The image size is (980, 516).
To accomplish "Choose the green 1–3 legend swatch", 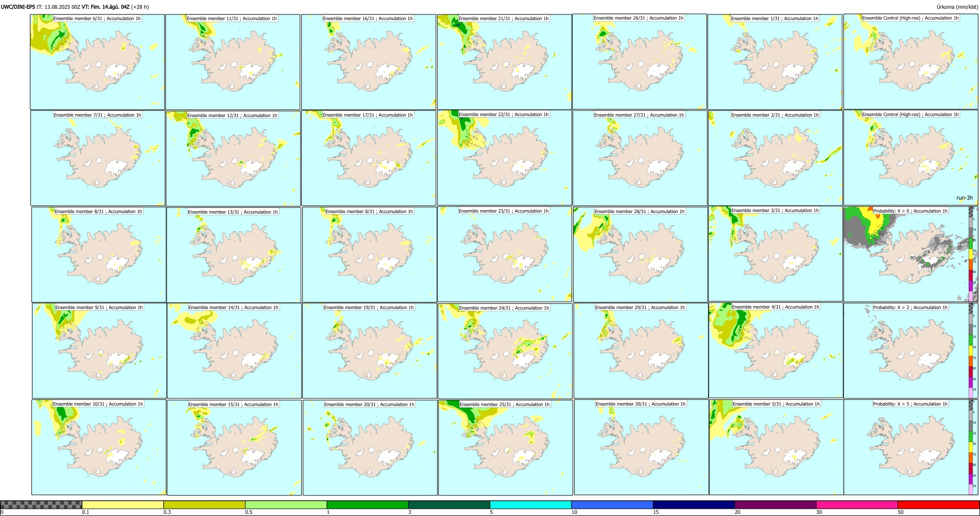I will (x=367, y=505).
